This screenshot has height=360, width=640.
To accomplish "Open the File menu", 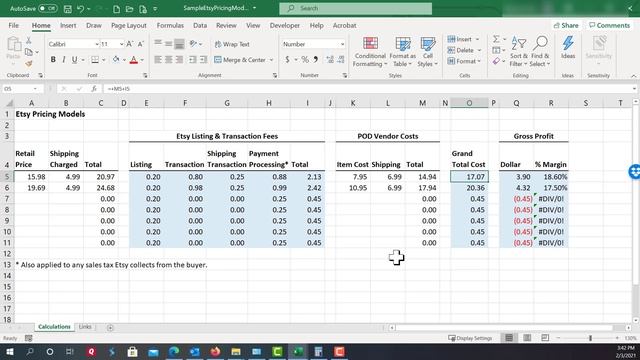I will point(13,25).
